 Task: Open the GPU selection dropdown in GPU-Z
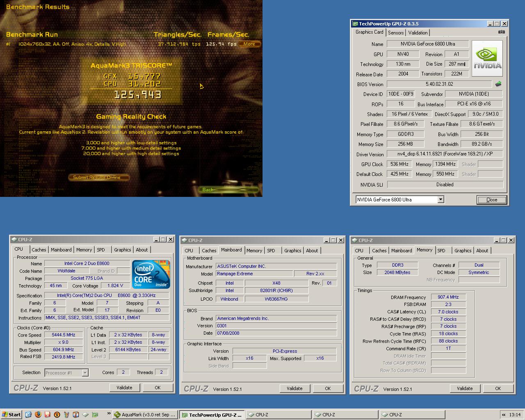[x=441, y=200]
